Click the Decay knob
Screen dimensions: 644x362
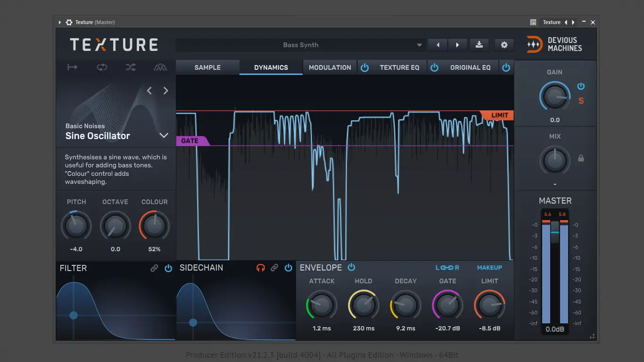click(405, 305)
